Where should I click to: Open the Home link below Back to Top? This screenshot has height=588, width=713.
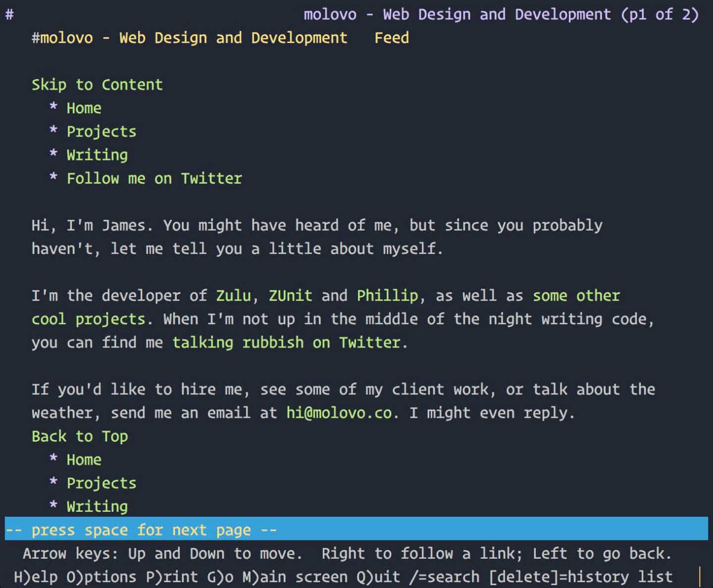click(84, 460)
